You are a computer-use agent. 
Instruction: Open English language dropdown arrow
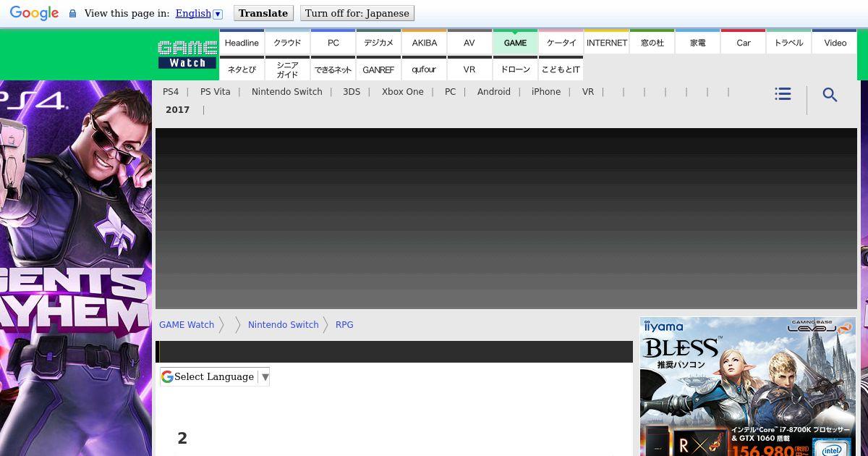click(218, 14)
